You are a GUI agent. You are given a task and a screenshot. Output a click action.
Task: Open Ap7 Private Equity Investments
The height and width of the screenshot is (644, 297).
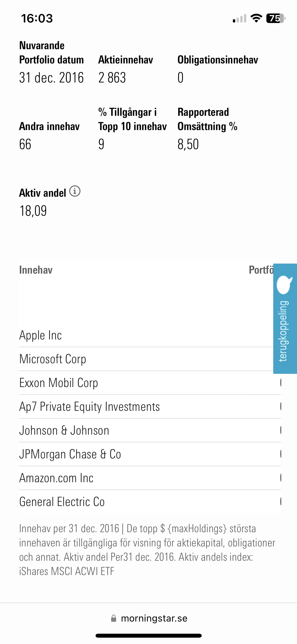89,407
